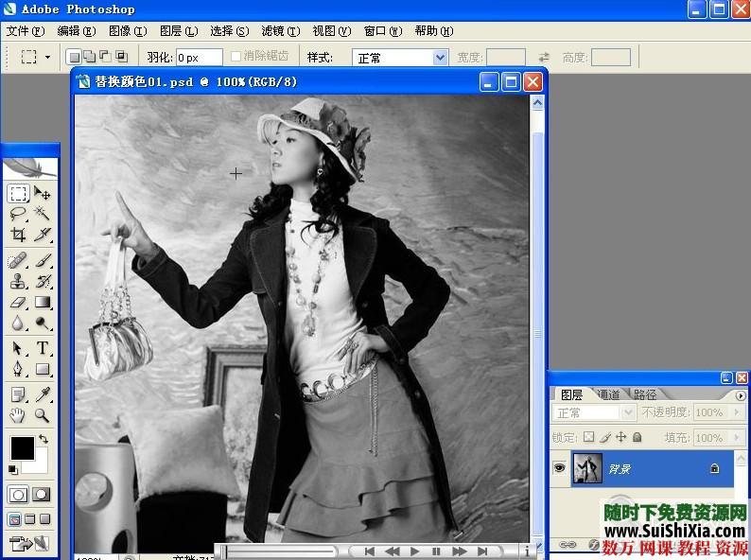This screenshot has height=560, width=751.
Task: Select the Move tool
Action: point(43,193)
